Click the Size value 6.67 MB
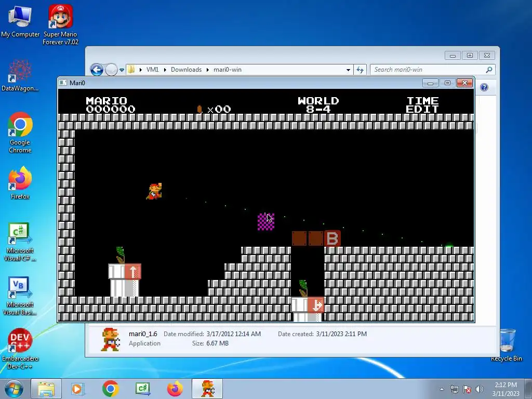 click(218, 343)
